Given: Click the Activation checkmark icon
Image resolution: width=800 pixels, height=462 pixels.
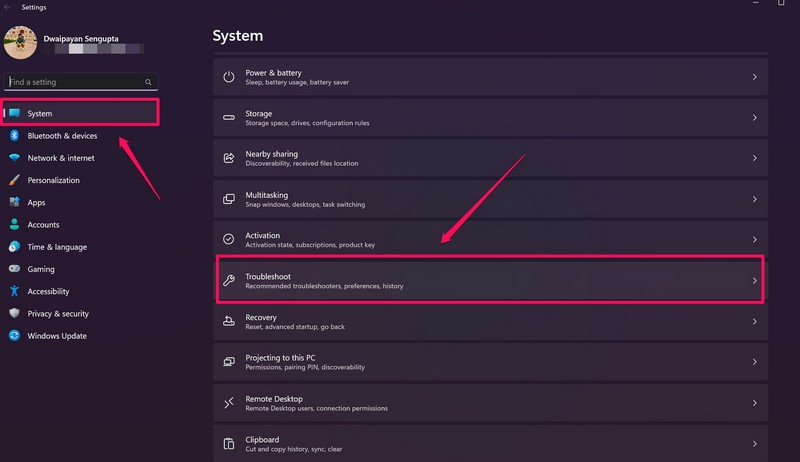Looking at the screenshot, I should pos(229,240).
